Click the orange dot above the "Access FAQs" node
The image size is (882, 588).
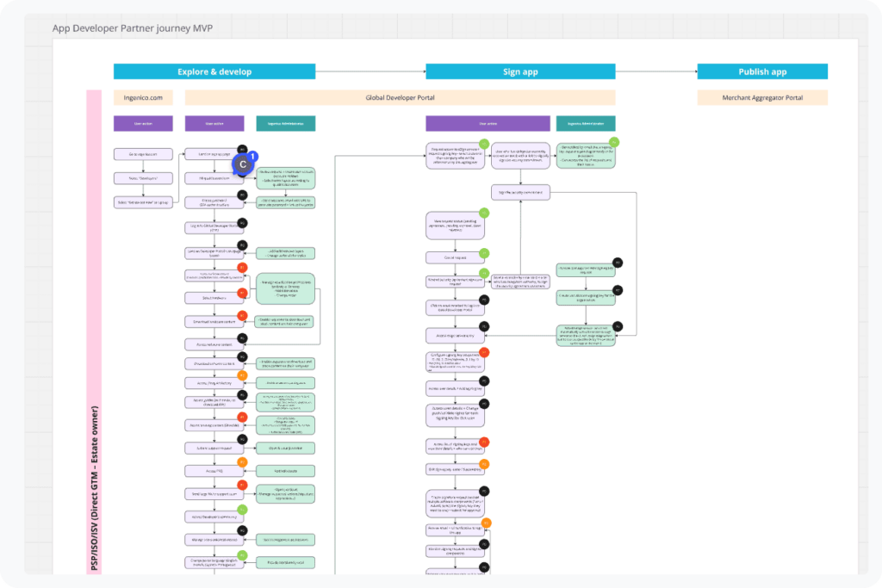click(x=242, y=462)
